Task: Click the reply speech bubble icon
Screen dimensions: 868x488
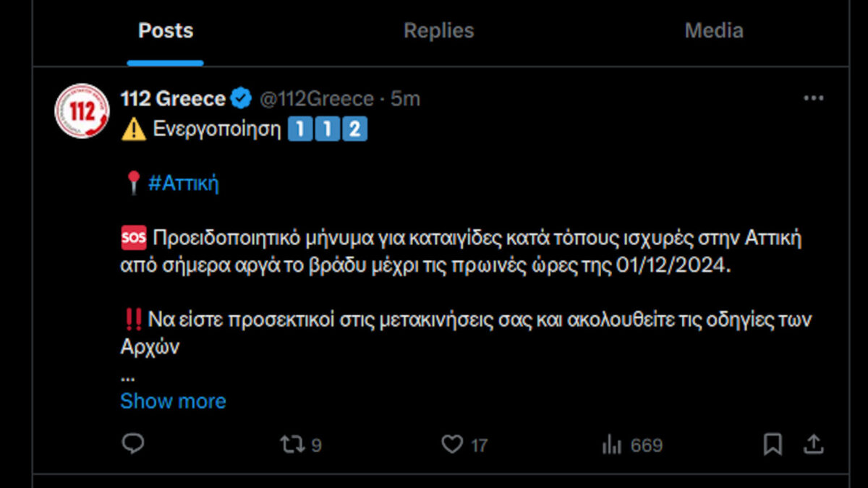Action: (132, 443)
